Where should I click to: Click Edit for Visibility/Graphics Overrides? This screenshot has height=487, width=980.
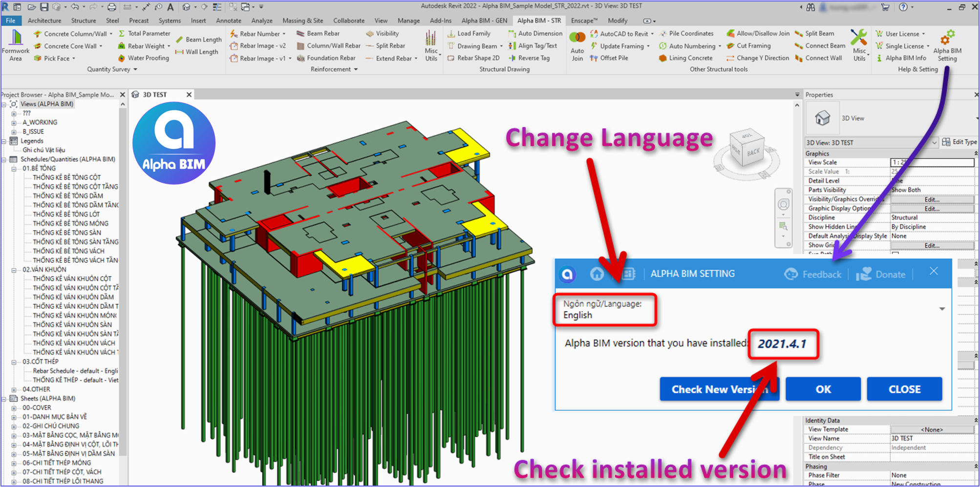932,199
